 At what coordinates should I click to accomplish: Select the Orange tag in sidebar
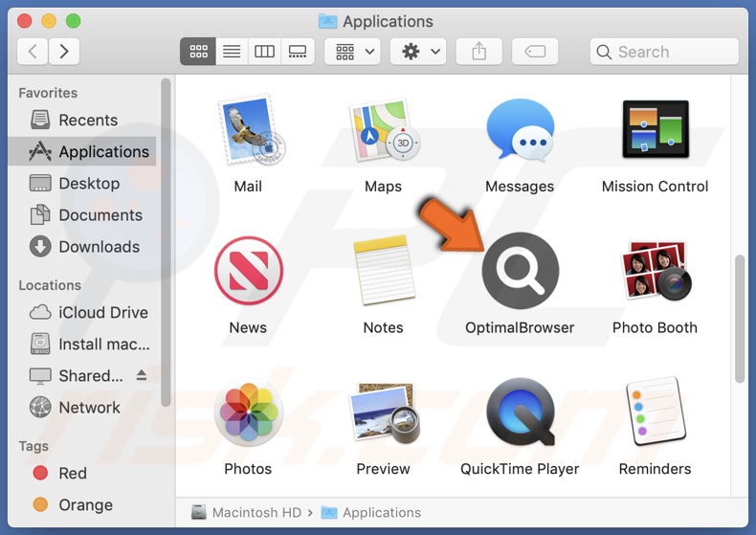pos(82,504)
